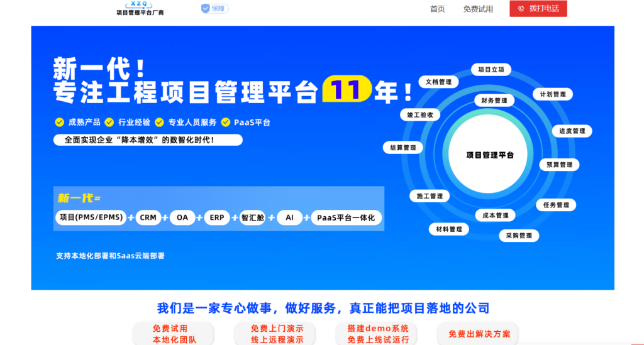Viewport: 644px width, 345px height.
Task: Click the 项目(PMS/EPMS) pill
Action: [91, 217]
